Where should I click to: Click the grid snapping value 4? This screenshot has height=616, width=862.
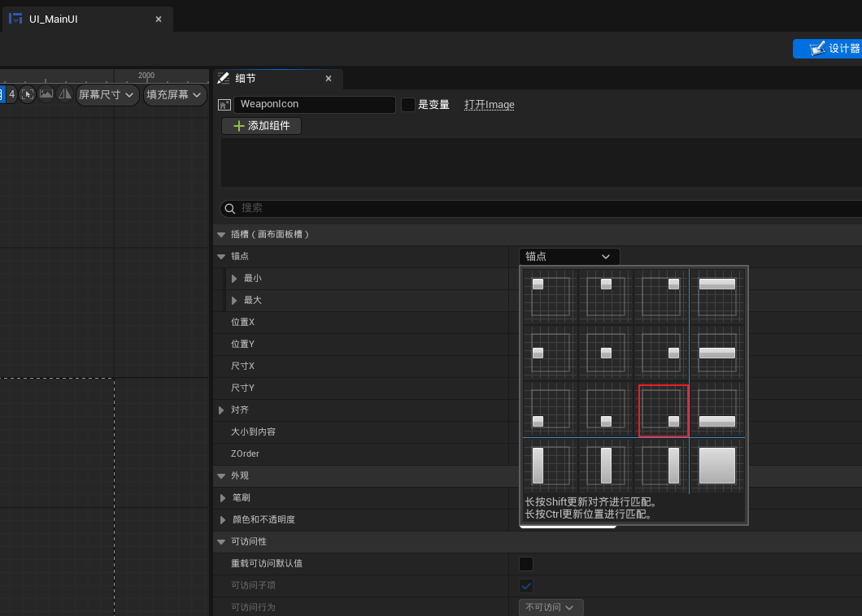[11, 94]
